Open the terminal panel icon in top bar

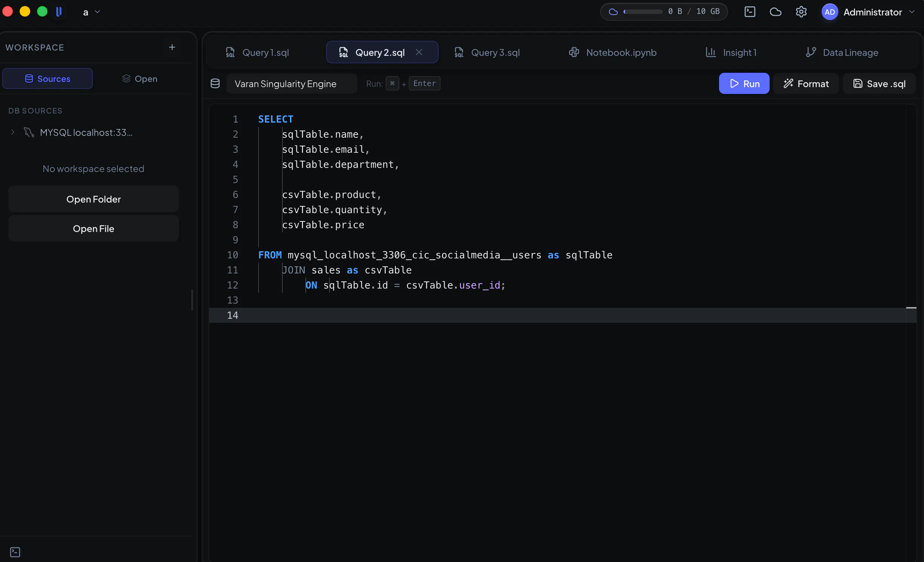750,12
